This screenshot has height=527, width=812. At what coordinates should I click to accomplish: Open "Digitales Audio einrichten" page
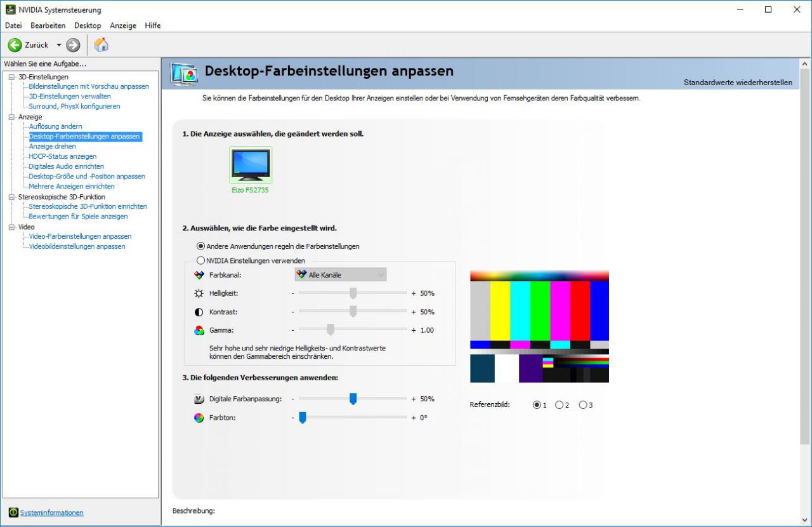pyautogui.click(x=66, y=166)
